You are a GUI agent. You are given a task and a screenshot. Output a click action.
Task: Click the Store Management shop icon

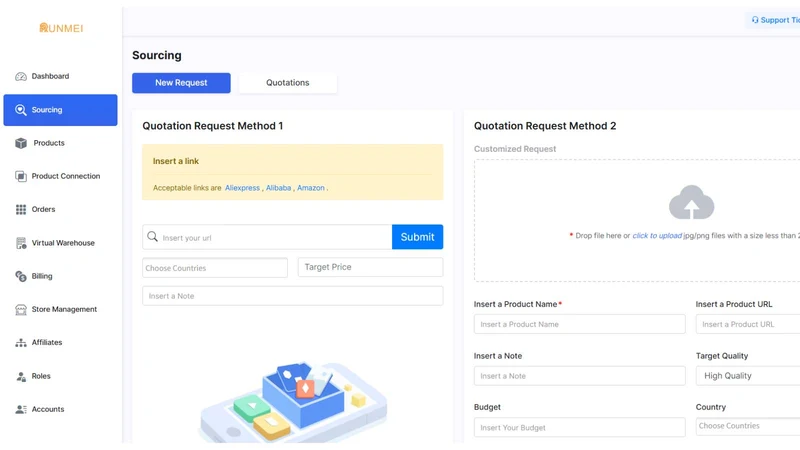click(x=21, y=309)
